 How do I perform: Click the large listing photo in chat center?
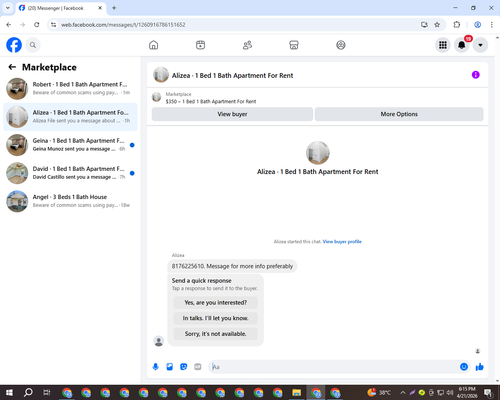tap(318, 153)
